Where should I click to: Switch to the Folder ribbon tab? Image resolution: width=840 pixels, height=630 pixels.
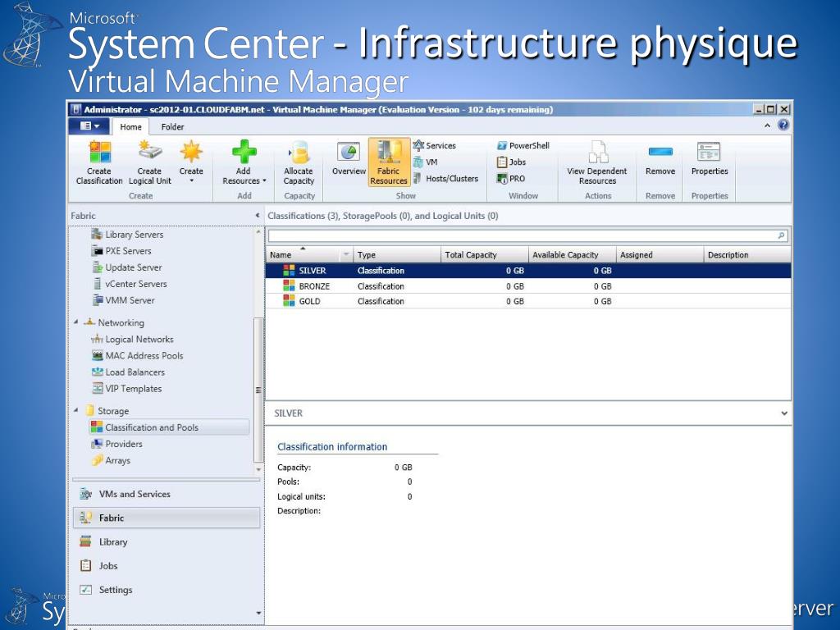click(172, 127)
